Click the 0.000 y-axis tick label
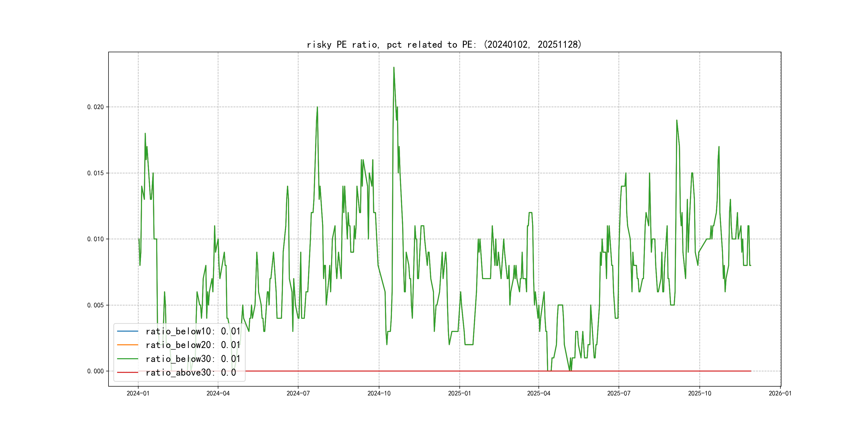Screen dimensions: 868x434 tap(95, 371)
